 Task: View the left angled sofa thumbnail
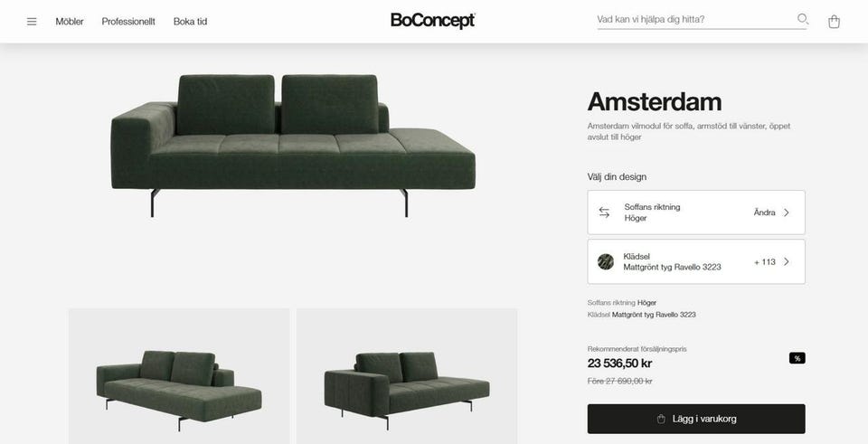coord(179,376)
